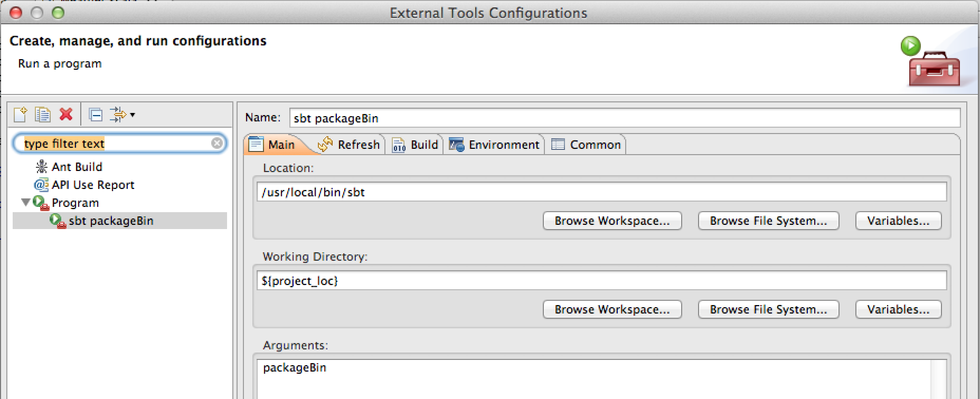Click into the Name text field
980x399 pixels.
pos(624,118)
